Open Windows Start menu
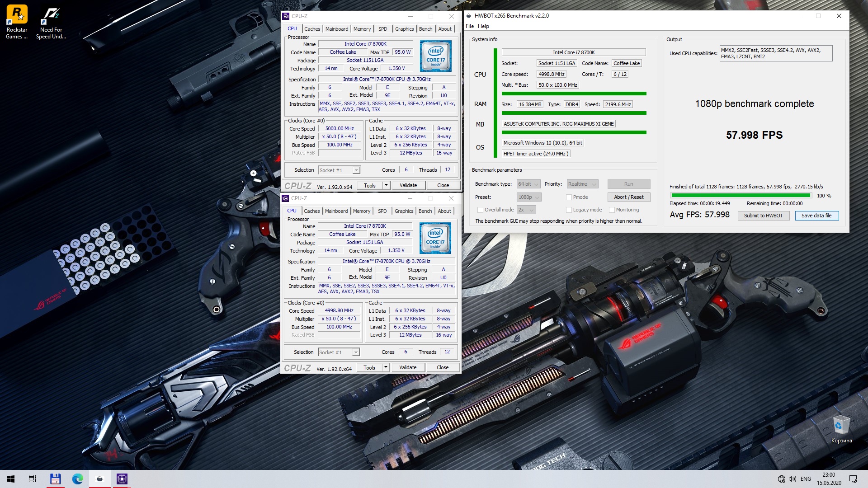The image size is (868, 488). 11,479
